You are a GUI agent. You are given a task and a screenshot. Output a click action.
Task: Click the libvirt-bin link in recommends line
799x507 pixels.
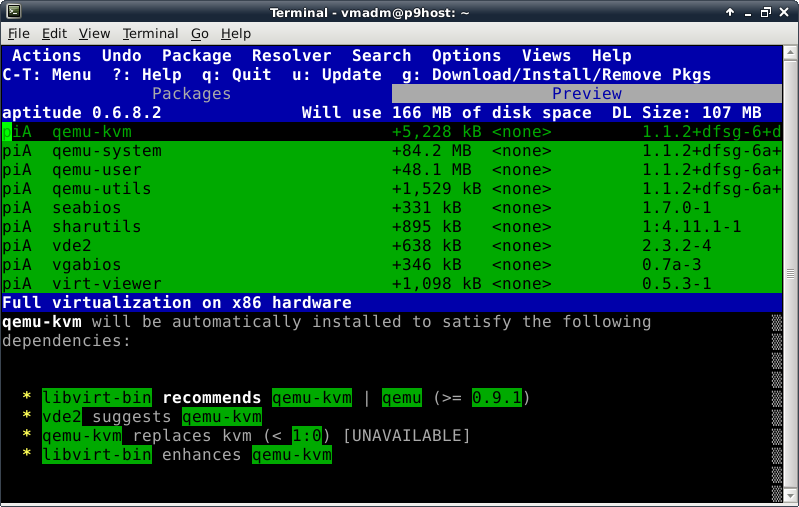96,398
